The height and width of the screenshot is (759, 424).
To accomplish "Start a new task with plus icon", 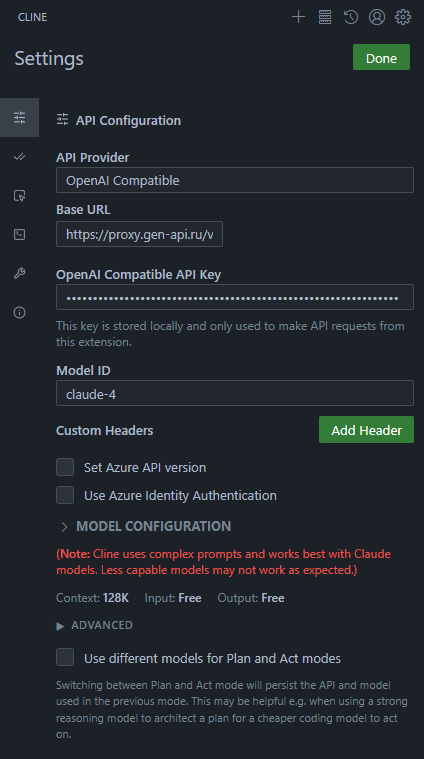I will pyautogui.click(x=299, y=17).
